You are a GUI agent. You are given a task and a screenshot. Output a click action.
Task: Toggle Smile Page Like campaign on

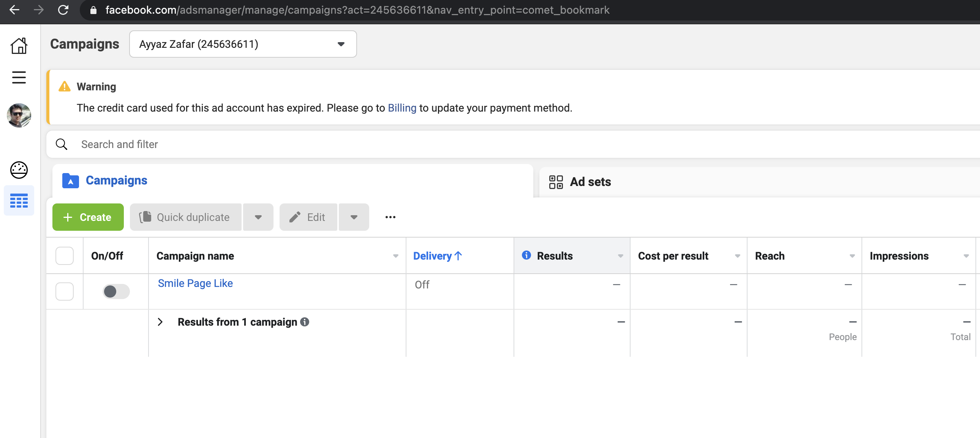click(x=115, y=291)
